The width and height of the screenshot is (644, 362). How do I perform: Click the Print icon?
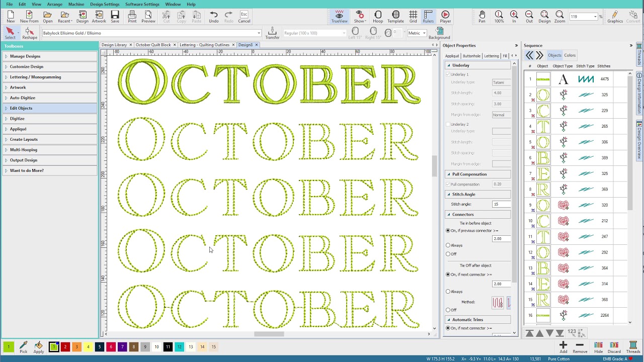[x=132, y=17]
